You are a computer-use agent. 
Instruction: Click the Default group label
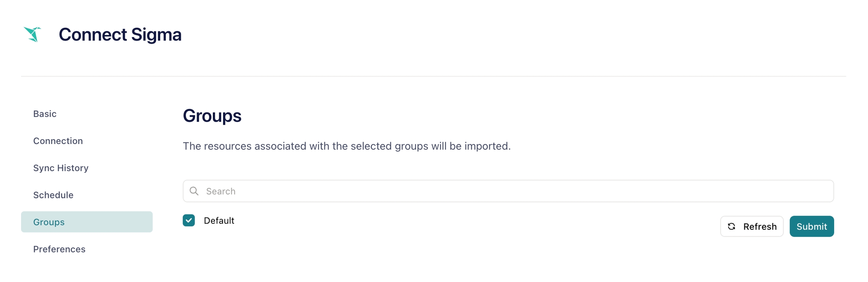pyautogui.click(x=219, y=221)
